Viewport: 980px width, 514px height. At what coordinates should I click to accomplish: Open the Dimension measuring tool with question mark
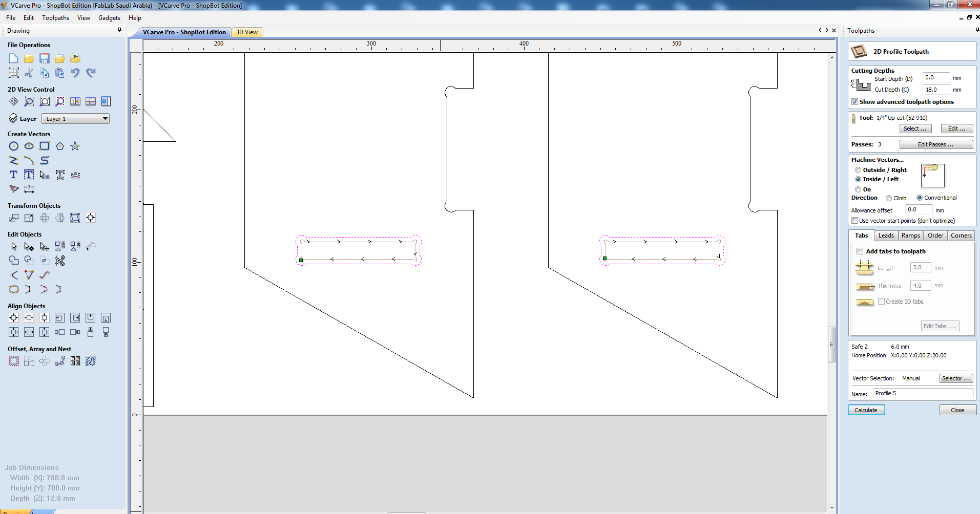pyautogui.click(x=29, y=189)
